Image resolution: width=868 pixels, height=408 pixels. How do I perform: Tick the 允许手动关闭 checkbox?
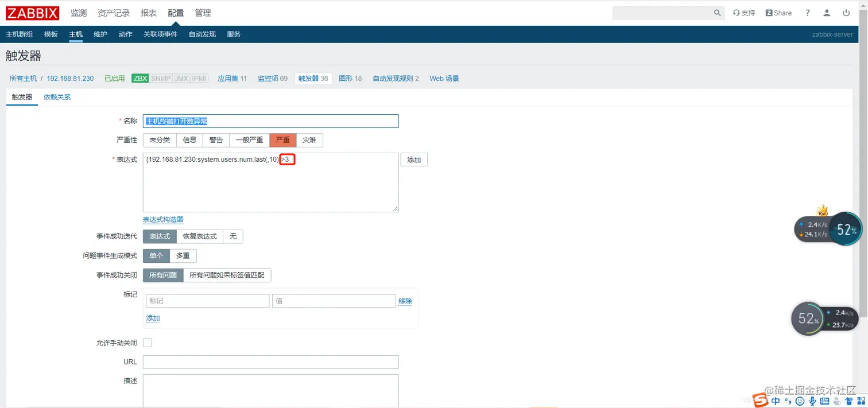coord(148,343)
